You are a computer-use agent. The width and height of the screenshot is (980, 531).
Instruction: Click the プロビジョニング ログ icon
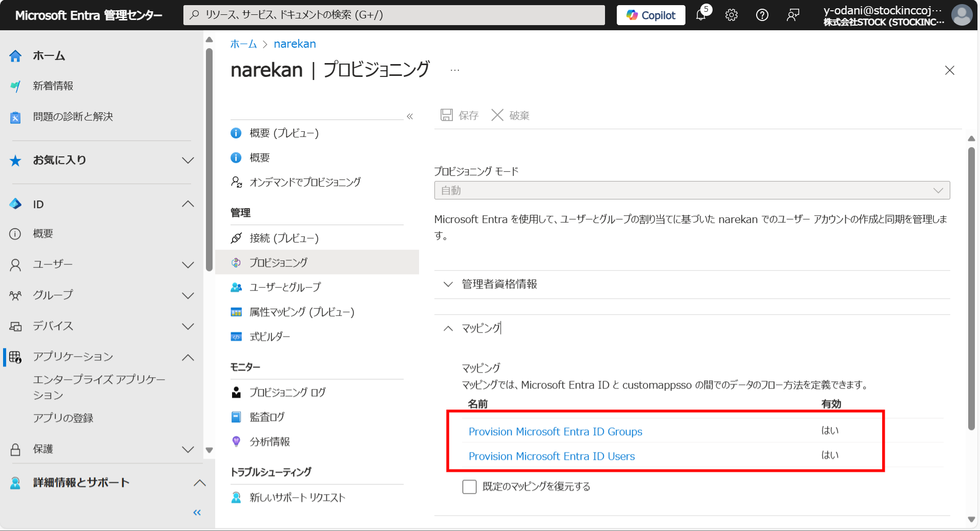[x=236, y=393]
